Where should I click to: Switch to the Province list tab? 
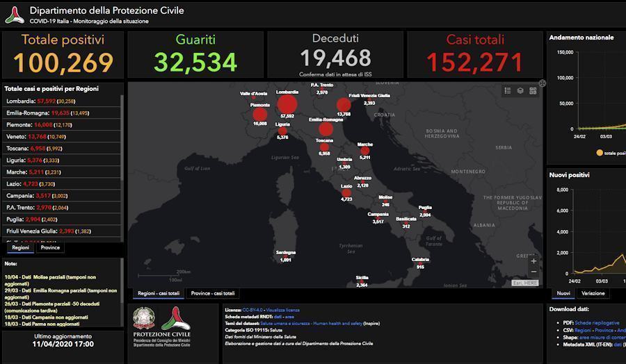[50, 247]
